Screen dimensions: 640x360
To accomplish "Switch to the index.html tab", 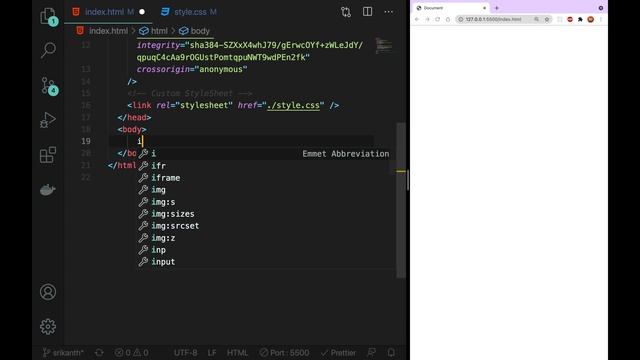I will (108, 12).
